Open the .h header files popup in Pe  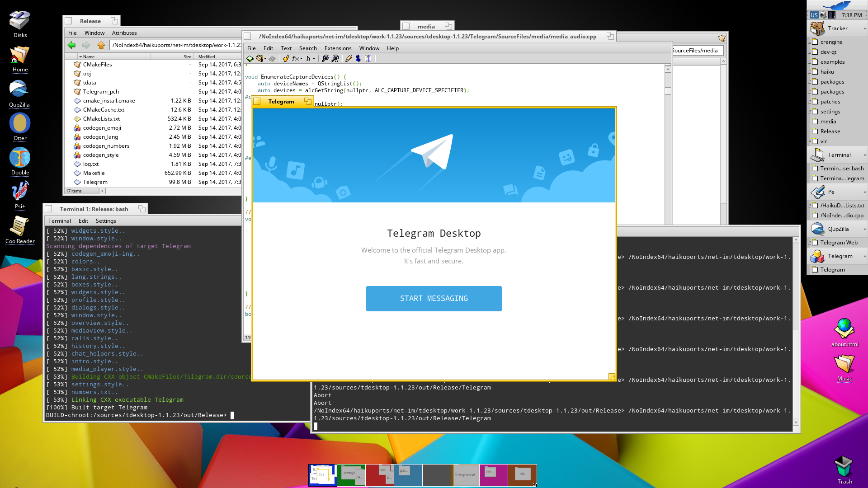(311, 59)
